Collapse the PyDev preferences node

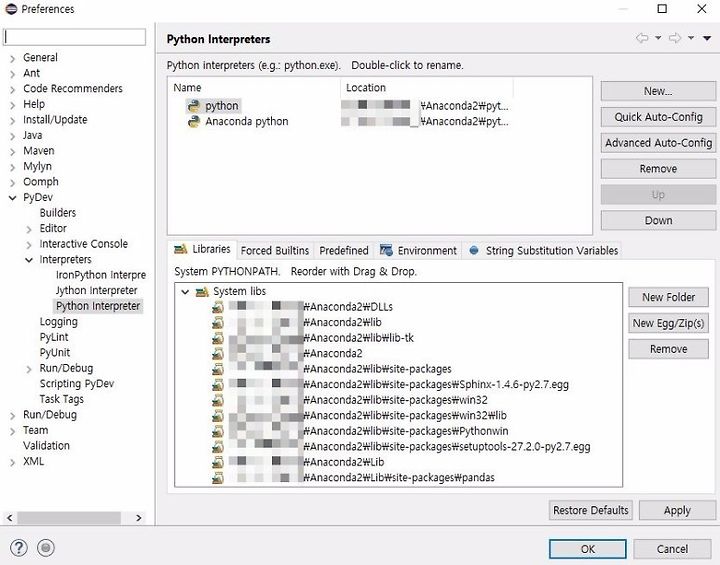[12, 198]
